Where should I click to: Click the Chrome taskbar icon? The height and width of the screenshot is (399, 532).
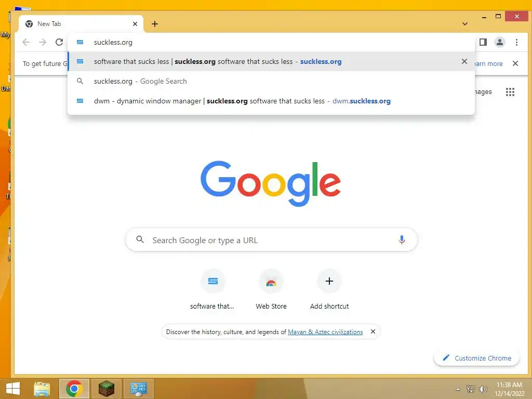[74, 389]
